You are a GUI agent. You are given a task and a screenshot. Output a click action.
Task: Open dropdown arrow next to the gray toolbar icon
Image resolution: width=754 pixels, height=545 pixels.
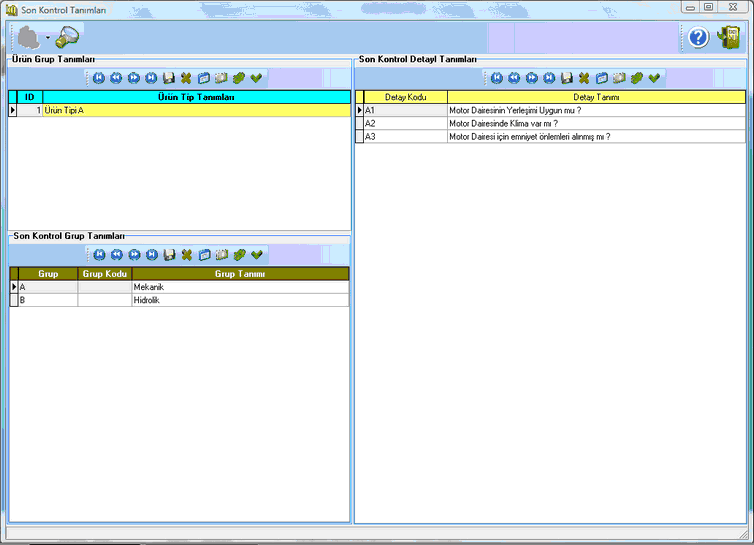pos(47,39)
